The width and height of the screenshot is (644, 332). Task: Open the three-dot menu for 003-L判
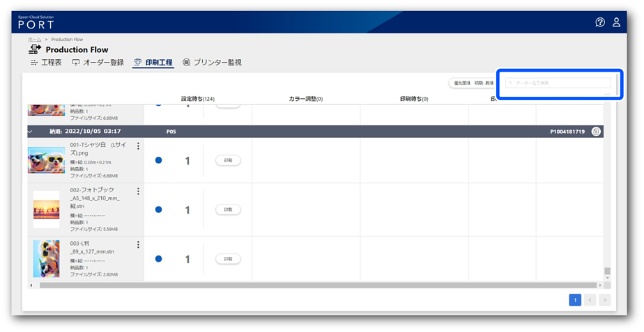tap(138, 244)
